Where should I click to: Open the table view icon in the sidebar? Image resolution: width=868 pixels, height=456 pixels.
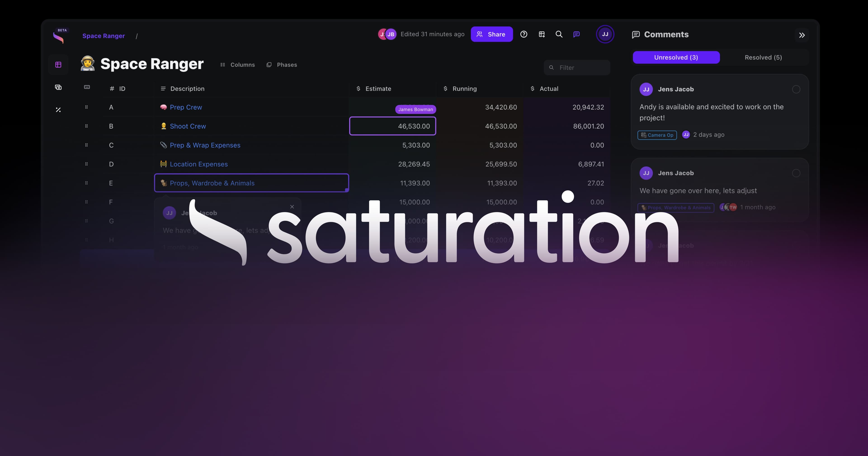(58, 64)
